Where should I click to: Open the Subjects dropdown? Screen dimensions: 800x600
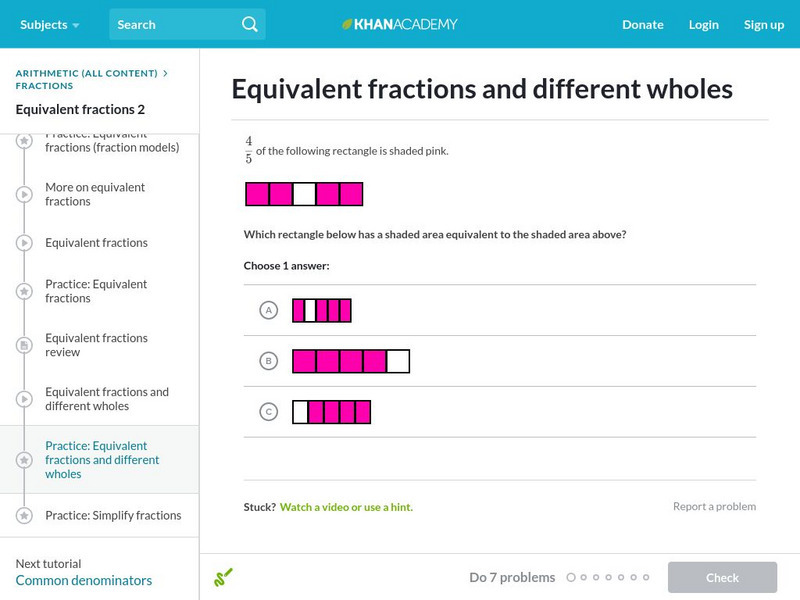pyautogui.click(x=44, y=24)
